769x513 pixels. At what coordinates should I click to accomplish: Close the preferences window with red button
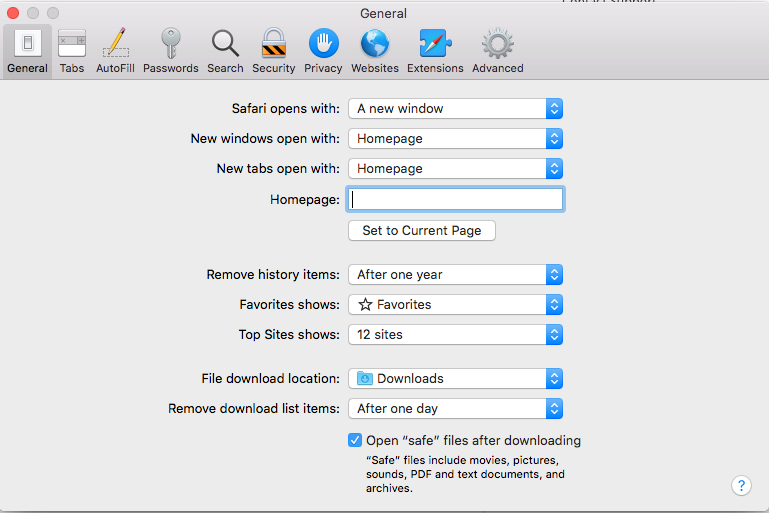(x=13, y=13)
